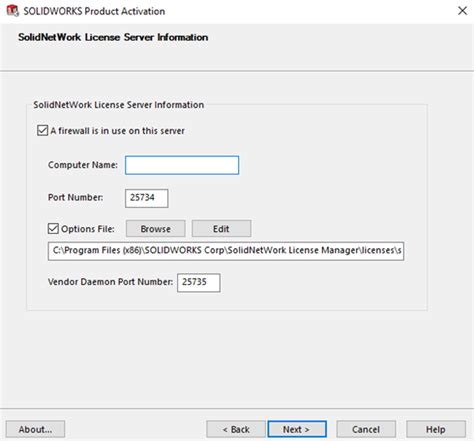Click the options file path text box
The width and height of the screenshot is (474, 441).
[226, 251]
